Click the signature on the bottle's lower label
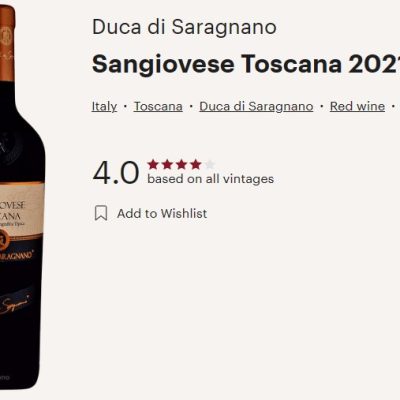 click(15, 305)
